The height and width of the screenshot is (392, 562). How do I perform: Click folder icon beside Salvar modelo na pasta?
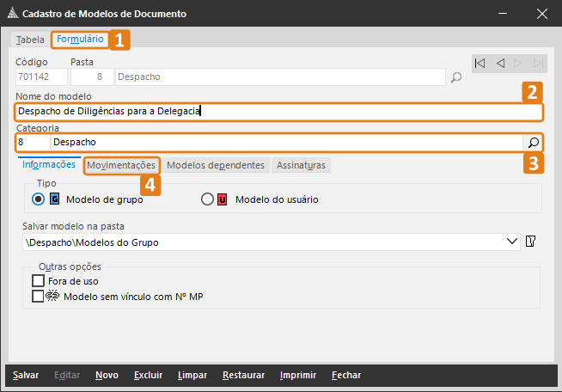tap(530, 241)
